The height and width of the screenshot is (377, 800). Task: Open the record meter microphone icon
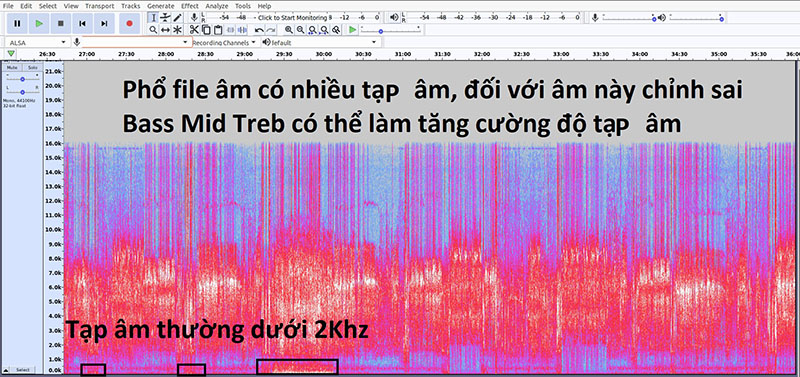point(194,17)
